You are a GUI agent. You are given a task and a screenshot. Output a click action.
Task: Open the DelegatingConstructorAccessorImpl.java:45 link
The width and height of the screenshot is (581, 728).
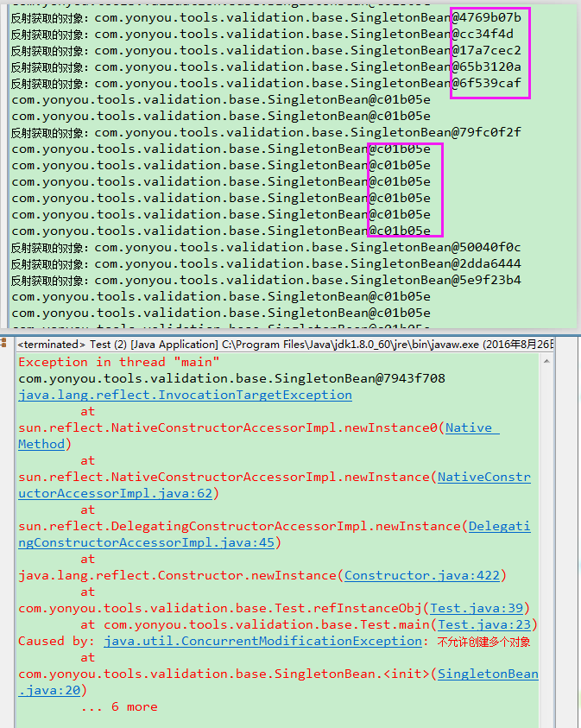(x=275, y=535)
